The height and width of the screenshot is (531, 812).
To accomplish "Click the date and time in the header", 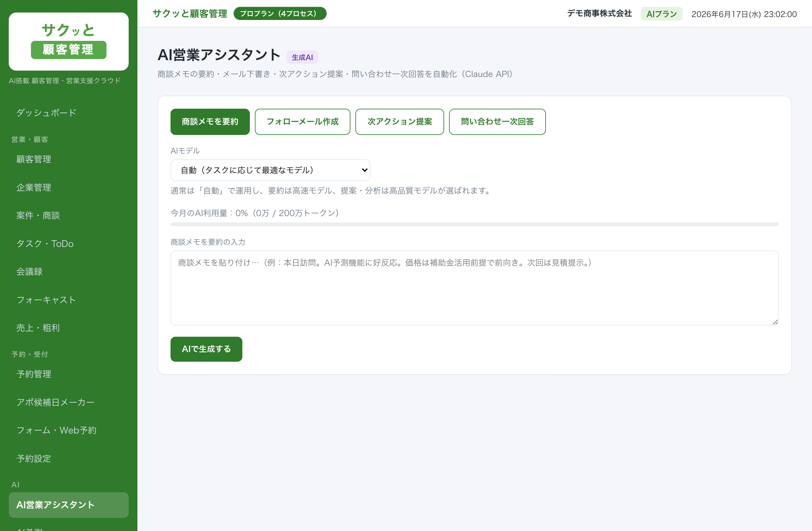I will click(744, 14).
